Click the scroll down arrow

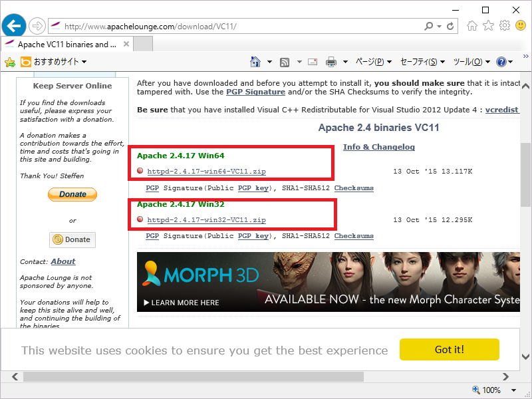coord(525,356)
